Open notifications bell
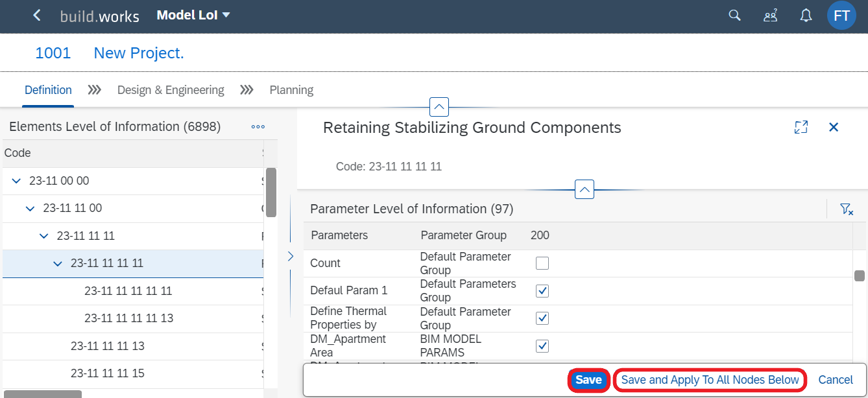 806,16
